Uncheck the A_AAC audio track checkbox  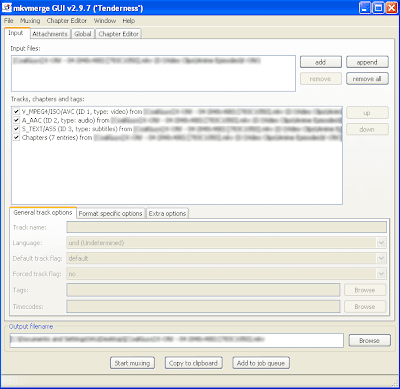[16, 120]
